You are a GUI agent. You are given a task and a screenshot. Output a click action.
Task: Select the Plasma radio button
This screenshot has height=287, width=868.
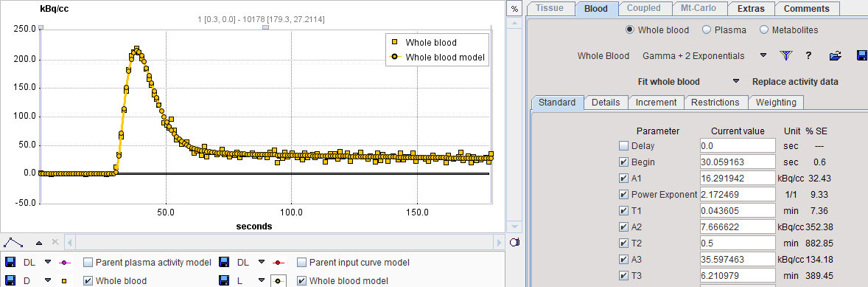[707, 30]
